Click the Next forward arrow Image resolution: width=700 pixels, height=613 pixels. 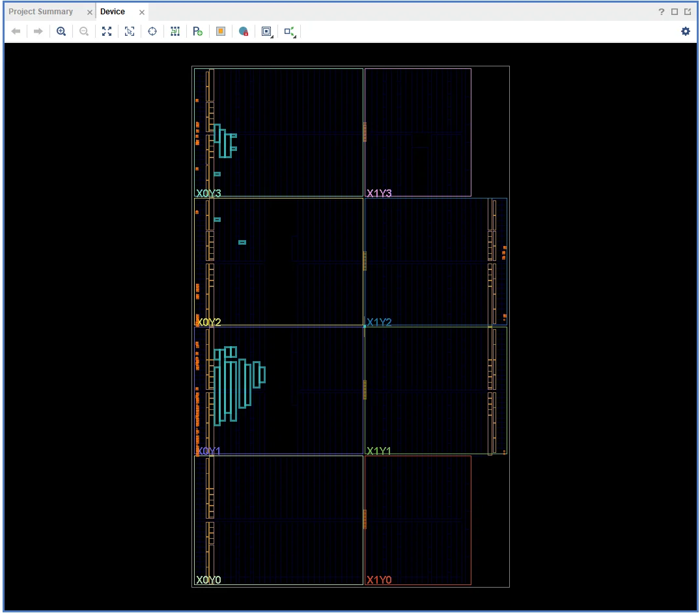tap(38, 31)
